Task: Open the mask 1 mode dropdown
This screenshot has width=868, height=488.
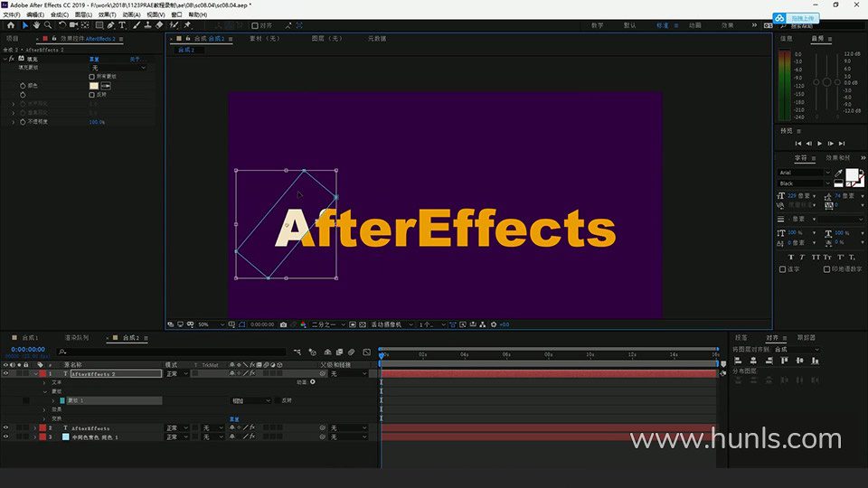Action: tap(250, 400)
